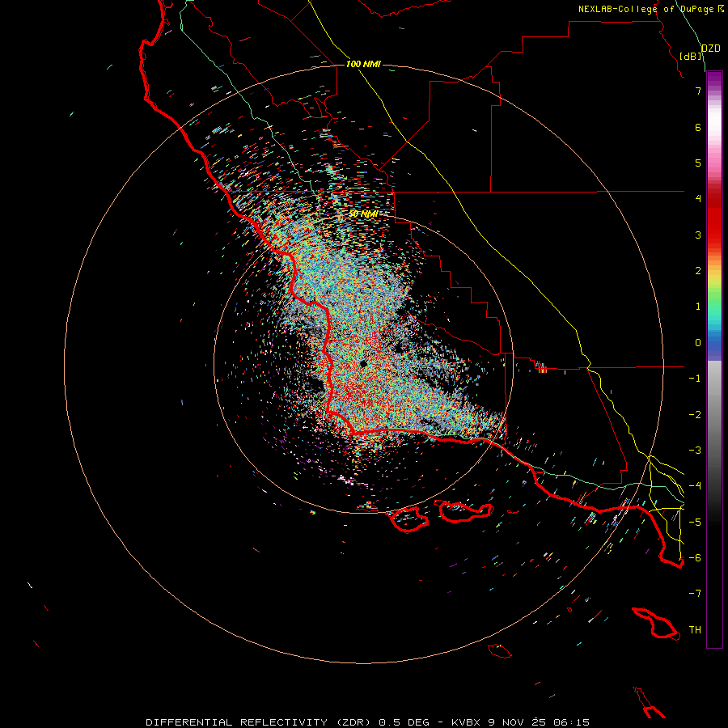Image resolution: width=728 pixels, height=728 pixels.
Task: Click the -2 dB color scale label
Action: pos(695,414)
